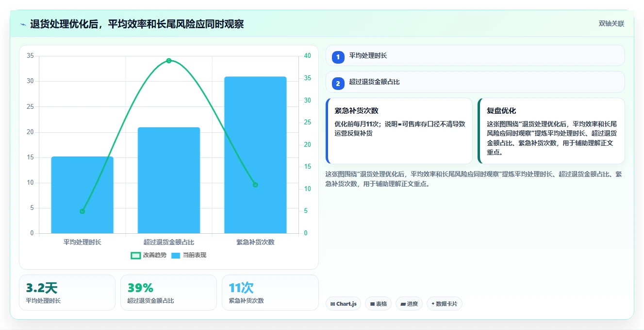Click the summary paragraph below the cards

(x=473, y=179)
